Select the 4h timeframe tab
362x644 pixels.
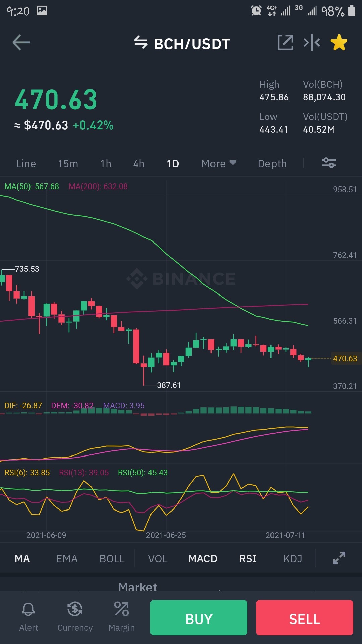click(x=139, y=164)
